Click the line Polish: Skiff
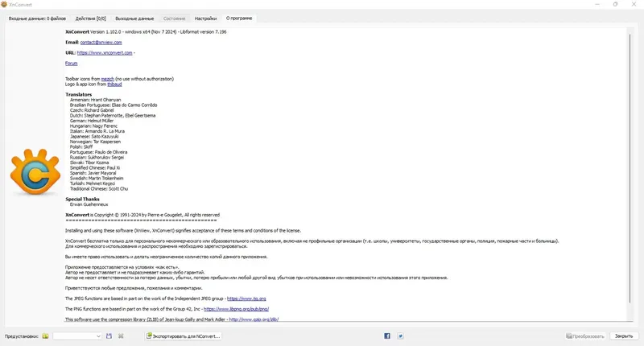The height and width of the screenshot is (346, 644). coord(81,146)
